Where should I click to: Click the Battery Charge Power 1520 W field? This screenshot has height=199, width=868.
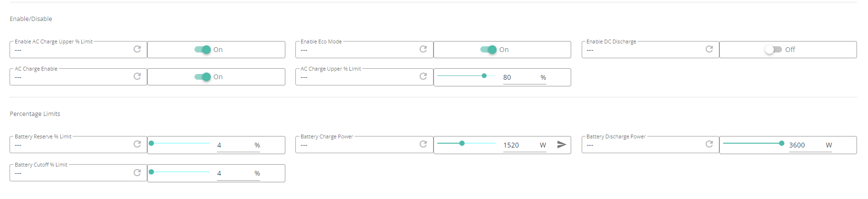524,145
